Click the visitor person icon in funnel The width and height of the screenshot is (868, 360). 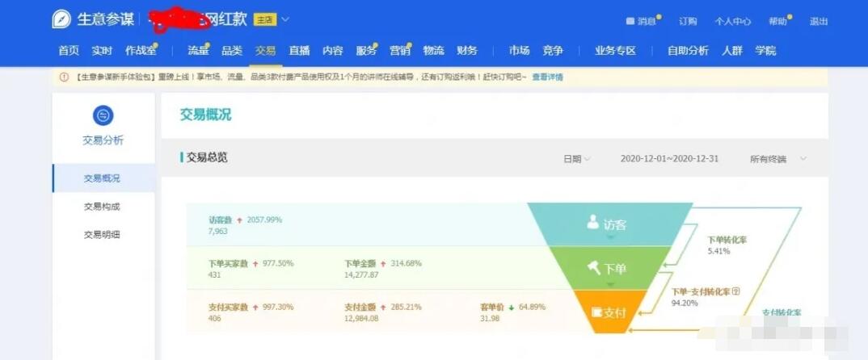(x=593, y=224)
